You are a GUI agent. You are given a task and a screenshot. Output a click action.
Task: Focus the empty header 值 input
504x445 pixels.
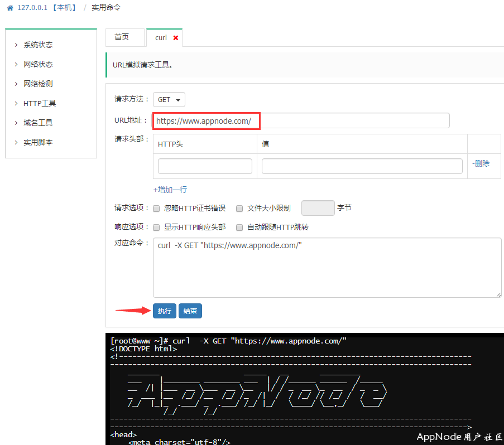point(362,166)
